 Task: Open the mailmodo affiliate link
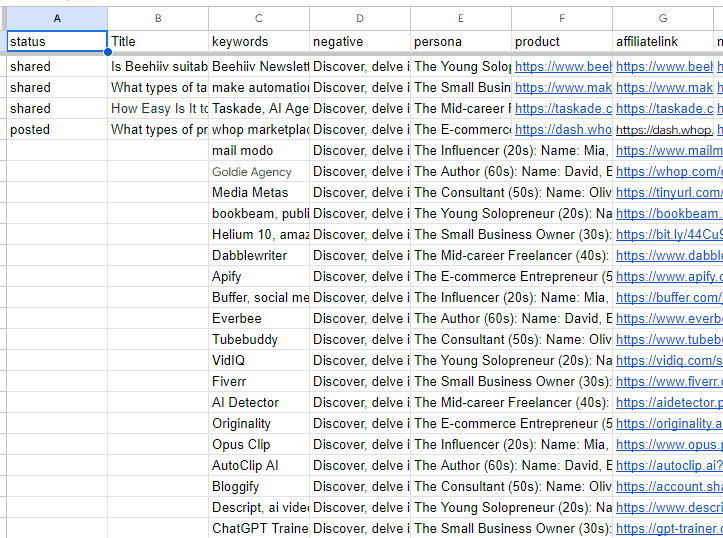tap(669, 151)
